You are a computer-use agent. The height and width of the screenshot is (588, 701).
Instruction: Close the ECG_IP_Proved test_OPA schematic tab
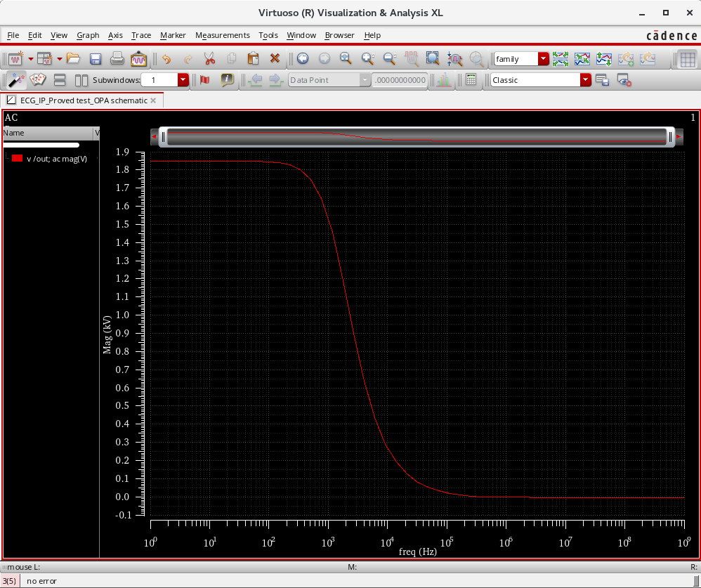click(153, 100)
